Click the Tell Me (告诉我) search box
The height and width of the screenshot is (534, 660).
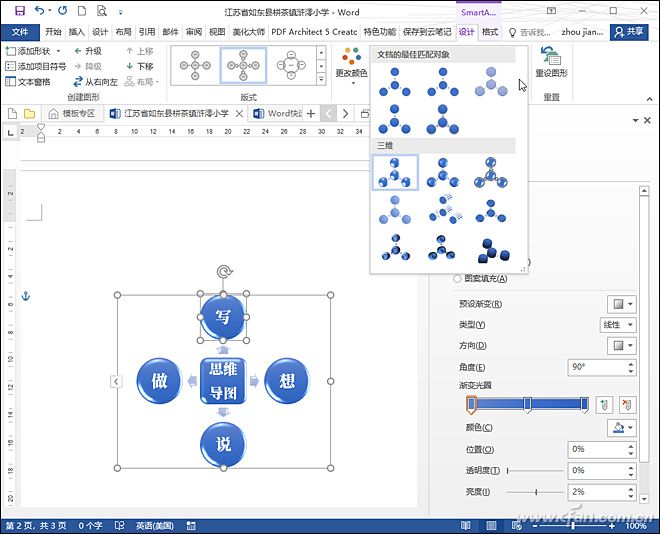click(530, 32)
